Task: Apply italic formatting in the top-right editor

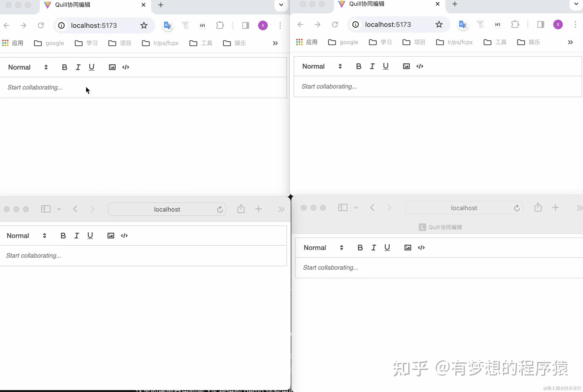Action: point(372,66)
